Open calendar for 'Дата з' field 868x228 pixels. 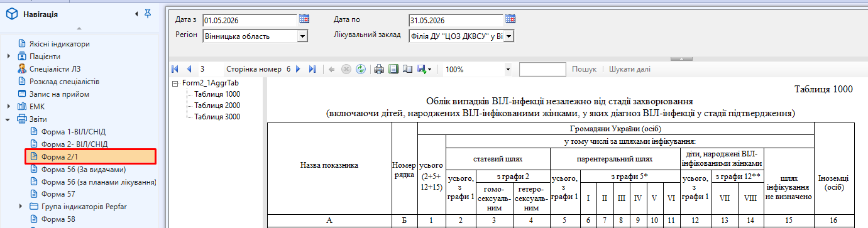[x=304, y=19]
